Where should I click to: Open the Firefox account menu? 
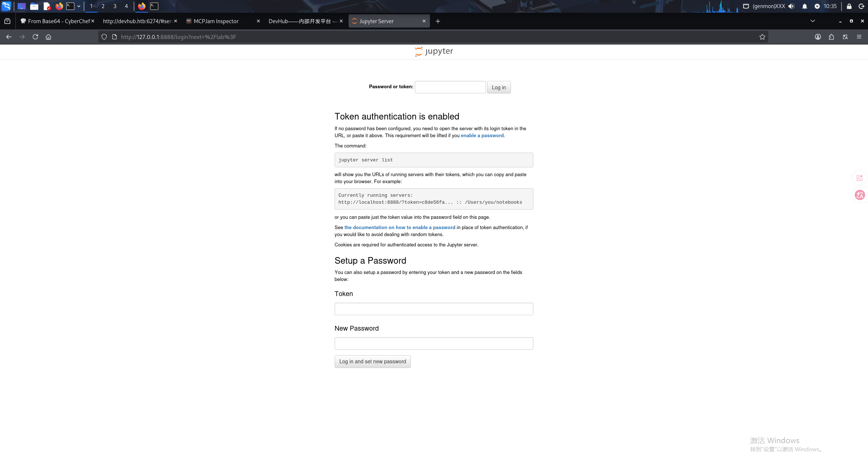pos(818,37)
